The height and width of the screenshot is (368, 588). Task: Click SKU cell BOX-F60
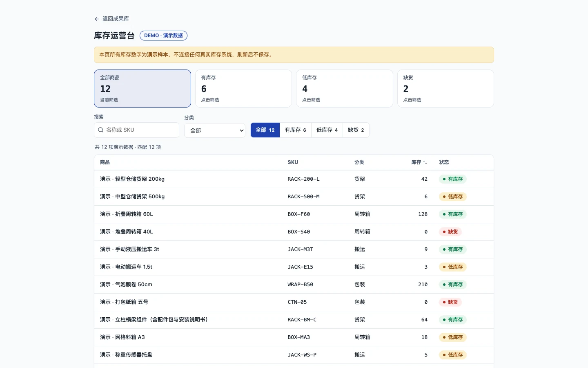pyautogui.click(x=298, y=214)
